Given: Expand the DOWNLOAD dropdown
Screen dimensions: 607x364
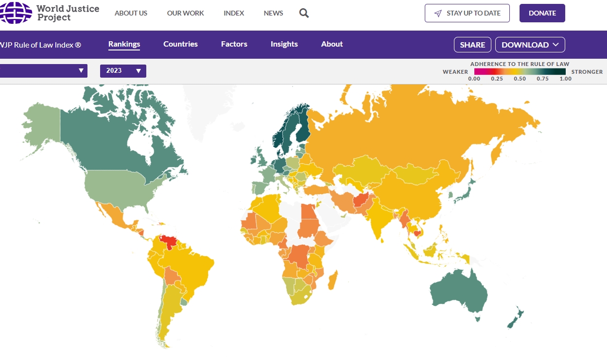Looking at the screenshot, I should 530,45.
